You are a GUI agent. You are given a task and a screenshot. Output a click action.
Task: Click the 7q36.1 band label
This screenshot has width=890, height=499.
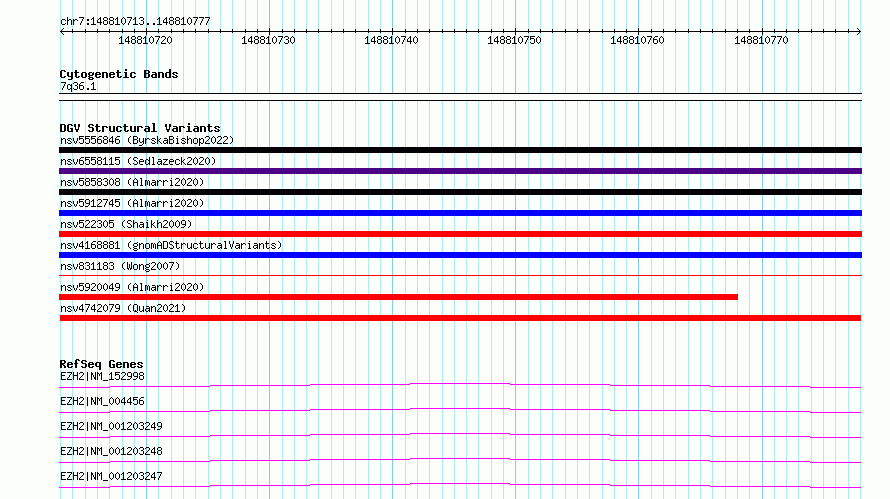(78, 86)
